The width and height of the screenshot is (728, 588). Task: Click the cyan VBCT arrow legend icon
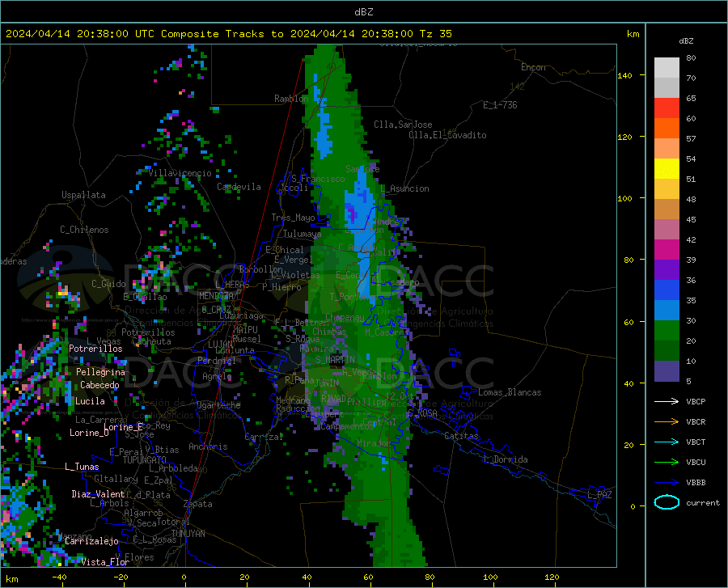tap(667, 442)
